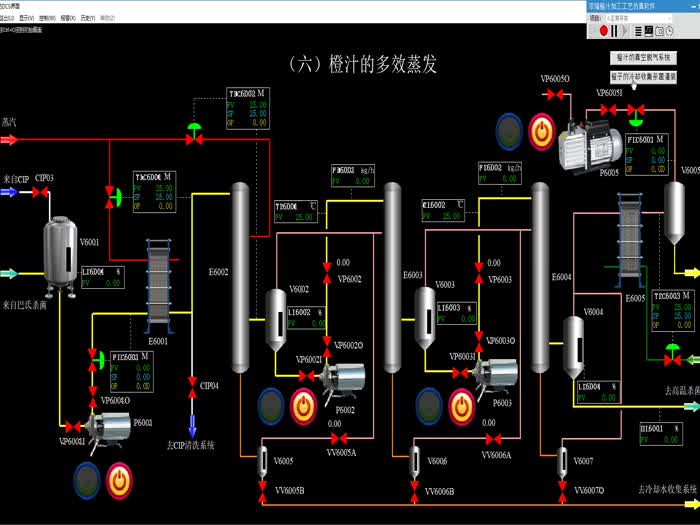Click valve VP6005O
This screenshot has width=700, height=525.
(555, 94)
